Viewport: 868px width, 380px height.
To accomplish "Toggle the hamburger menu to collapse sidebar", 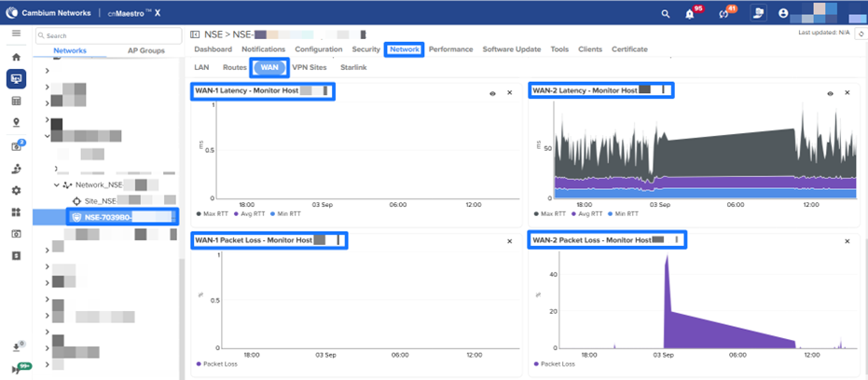I will (x=16, y=34).
